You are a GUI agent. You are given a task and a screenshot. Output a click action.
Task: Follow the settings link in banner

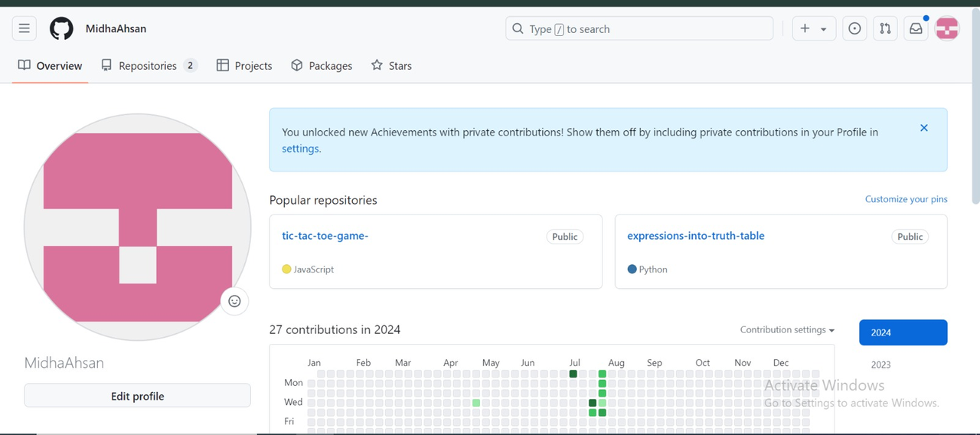300,149
